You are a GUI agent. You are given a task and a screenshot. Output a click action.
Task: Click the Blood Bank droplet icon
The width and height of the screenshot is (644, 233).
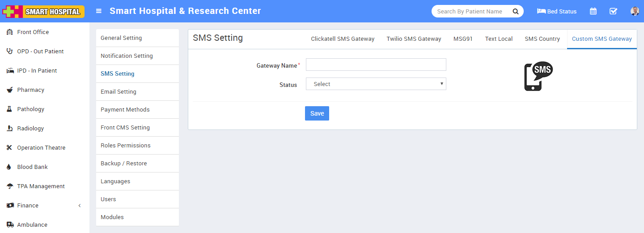9,167
